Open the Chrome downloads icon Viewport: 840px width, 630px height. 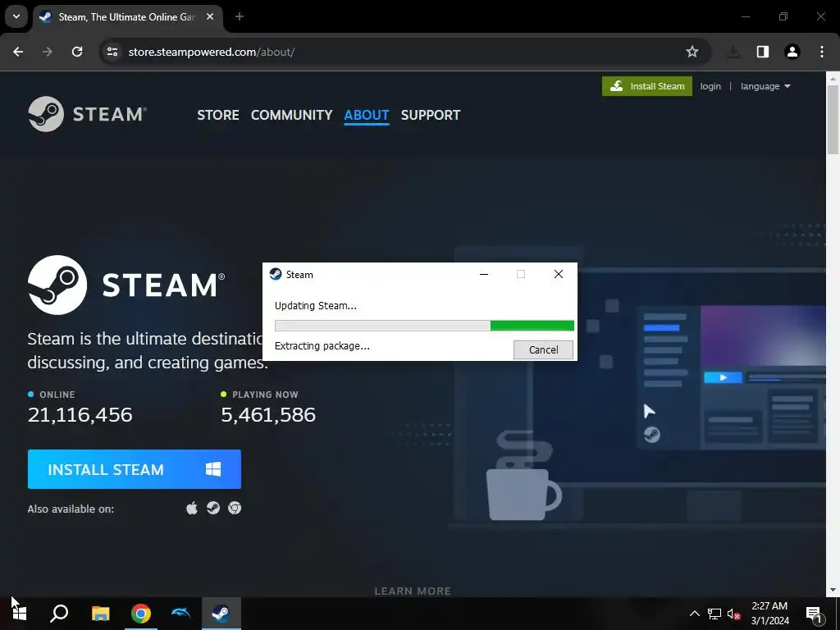coord(733,52)
